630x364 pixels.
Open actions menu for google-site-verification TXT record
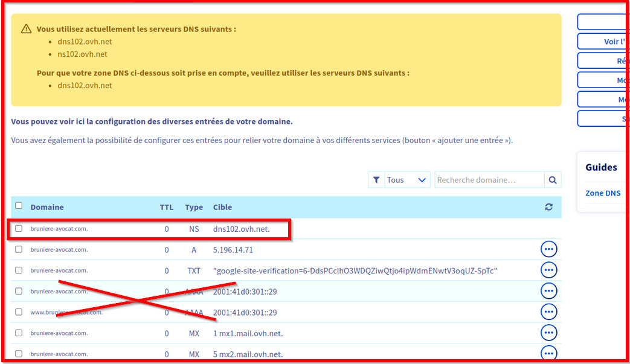tap(548, 270)
